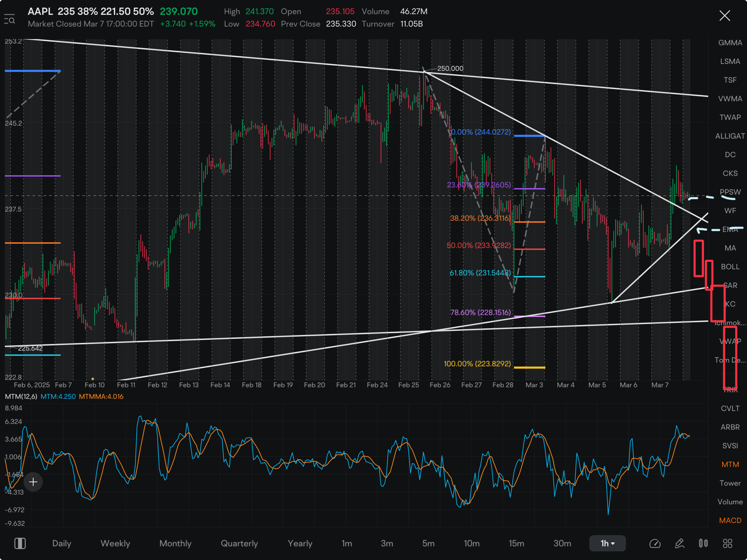Switch to the Weekly timeframe
747x560 pixels.
115,543
